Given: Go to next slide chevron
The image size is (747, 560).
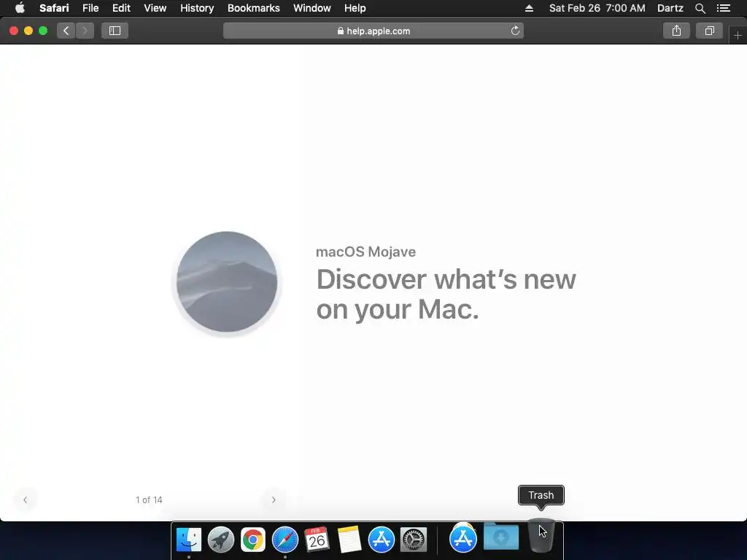Looking at the screenshot, I should (274, 500).
